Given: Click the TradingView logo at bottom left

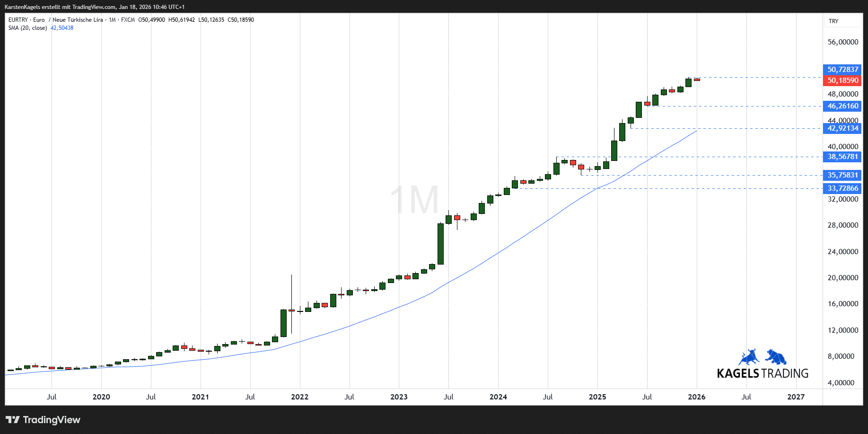Looking at the screenshot, I should tap(43, 420).
